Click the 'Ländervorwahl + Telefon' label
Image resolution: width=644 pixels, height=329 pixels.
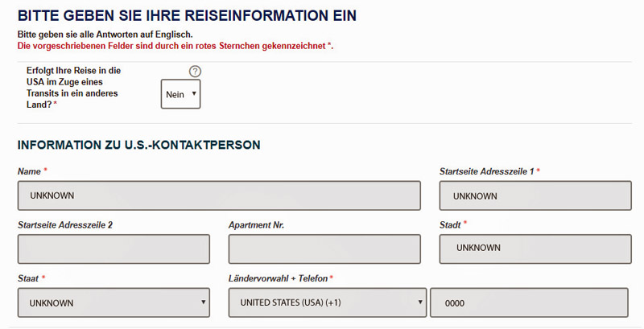[278, 278]
